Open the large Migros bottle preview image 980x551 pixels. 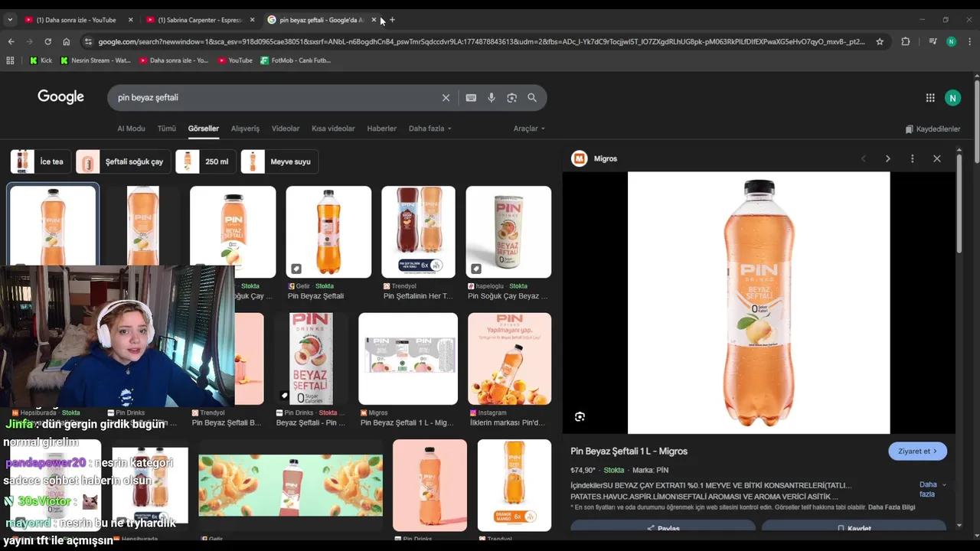(x=759, y=302)
